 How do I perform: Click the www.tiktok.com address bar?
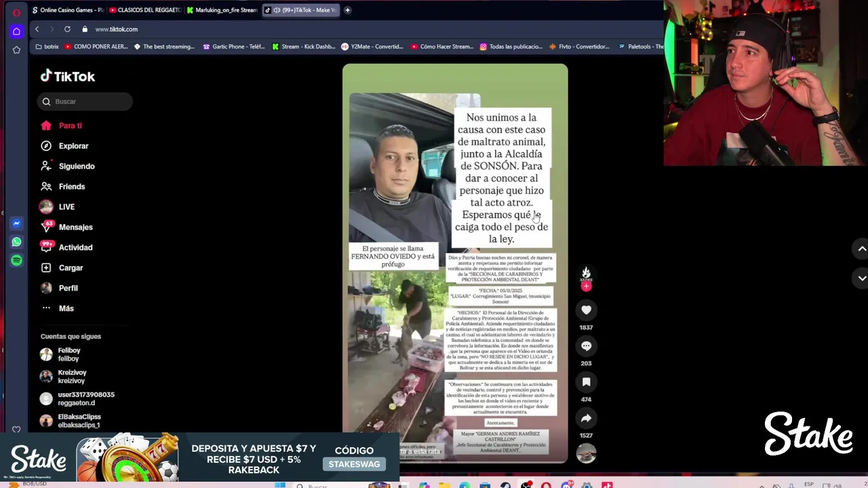(x=116, y=29)
